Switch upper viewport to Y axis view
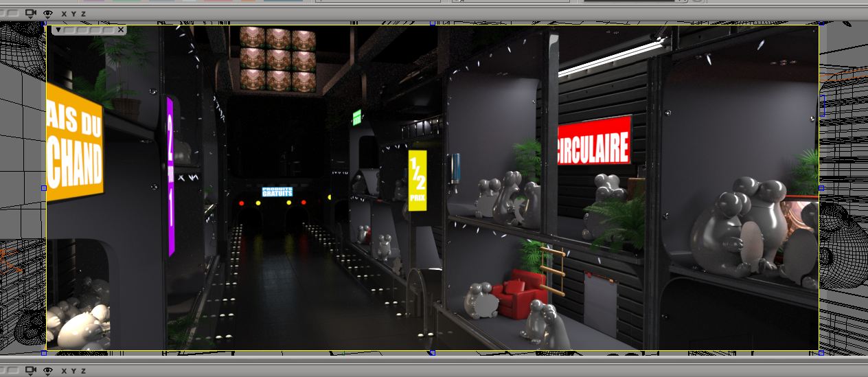868x377 pixels. [73, 14]
